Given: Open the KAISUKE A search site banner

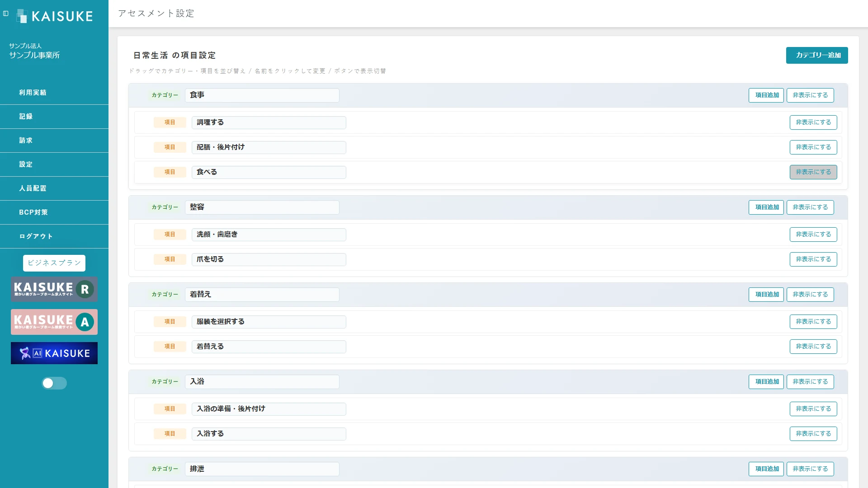Looking at the screenshot, I should click(54, 322).
